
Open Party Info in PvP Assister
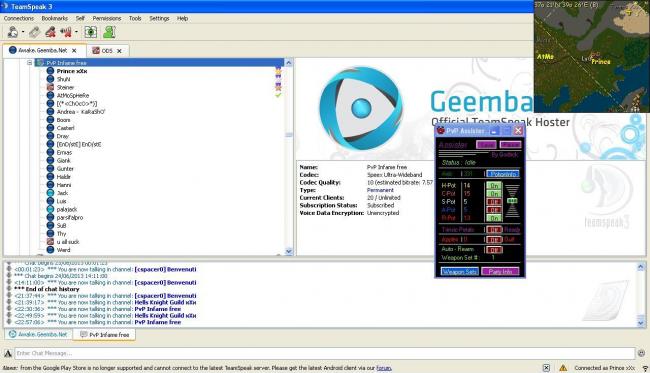point(500,272)
